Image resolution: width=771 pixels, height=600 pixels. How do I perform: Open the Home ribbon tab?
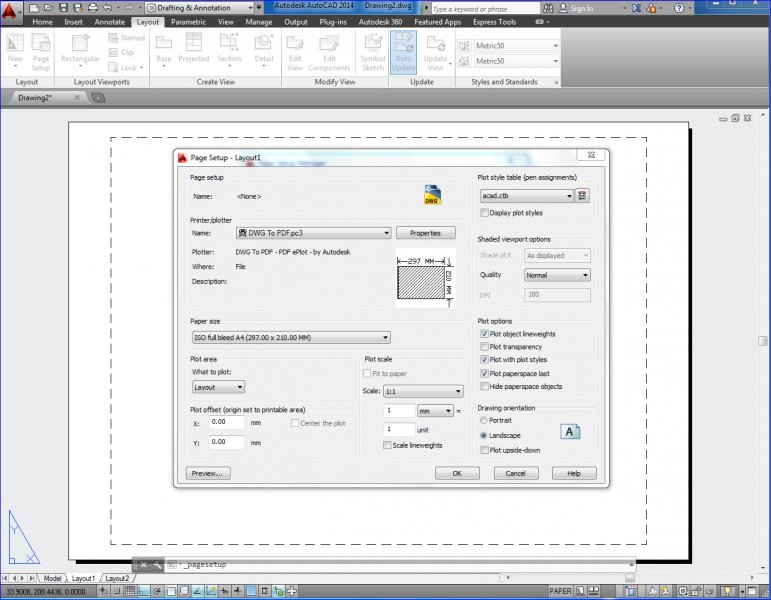click(42, 22)
